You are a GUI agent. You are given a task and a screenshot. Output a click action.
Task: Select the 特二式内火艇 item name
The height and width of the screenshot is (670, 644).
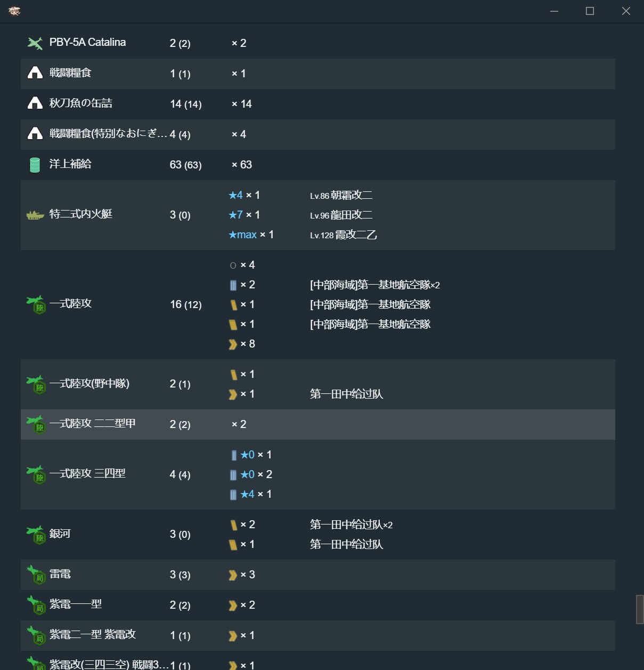click(81, 214)
